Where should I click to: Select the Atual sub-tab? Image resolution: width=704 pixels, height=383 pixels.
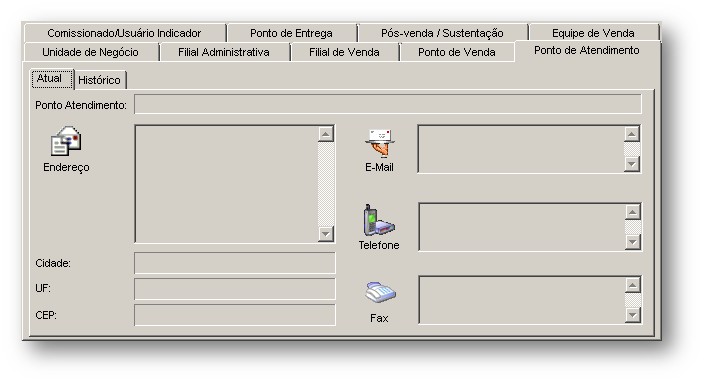[x=51, y=79]
